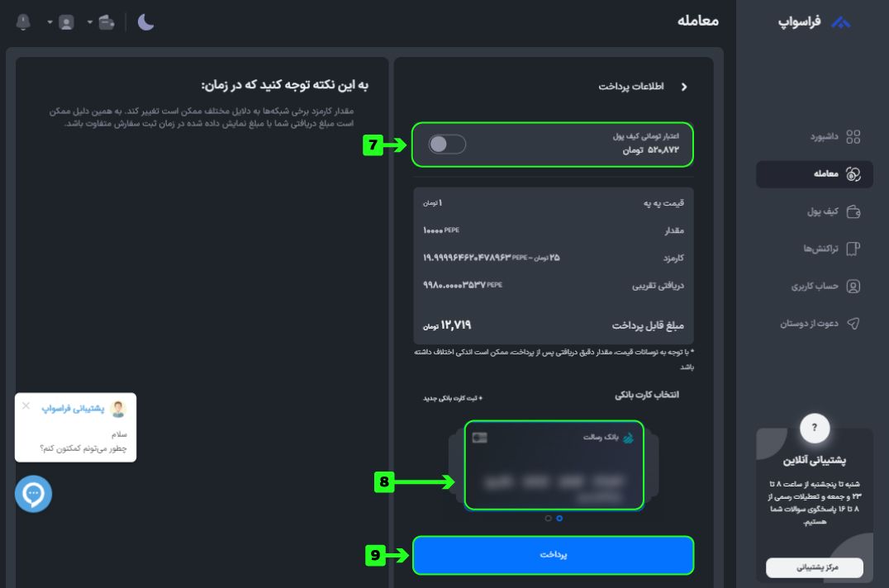This screenshot has width=889, height=588.
Task: Click the blue پرداخت (Pay) button
Action: (553, 555)
